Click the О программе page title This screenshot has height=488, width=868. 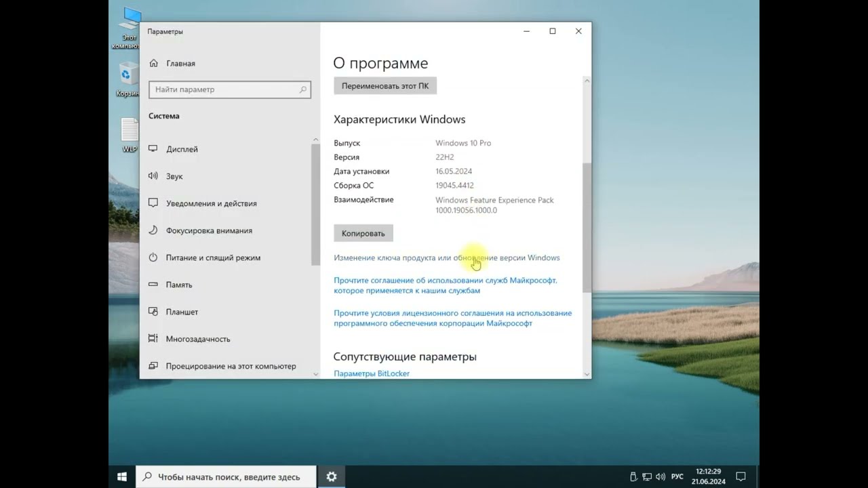380,63
